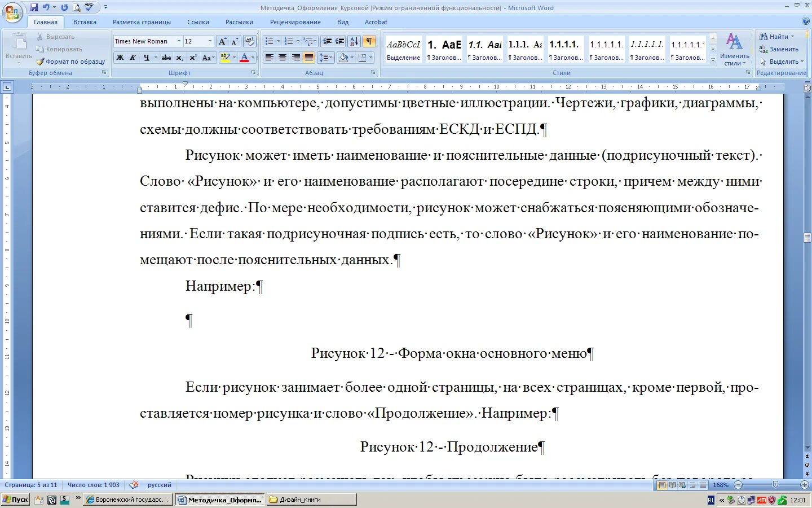Go to the Ссылки tab
The image size is (812, 508).
[198, 22]
